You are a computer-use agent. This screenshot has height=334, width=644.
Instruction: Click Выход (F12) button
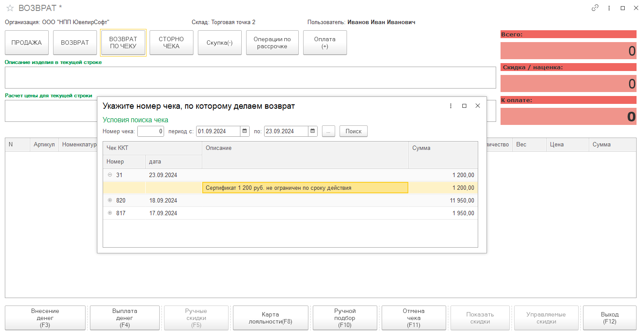tap(610, 318)
